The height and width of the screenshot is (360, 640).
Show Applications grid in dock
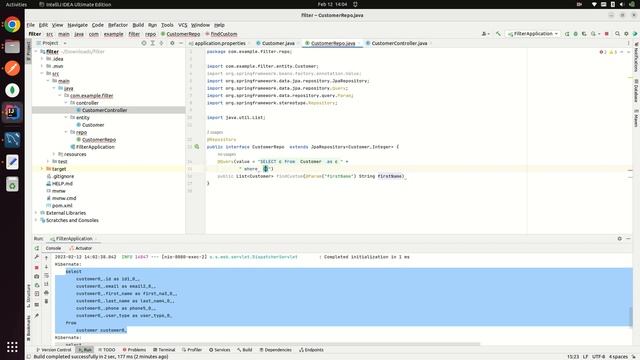(12, 347)
